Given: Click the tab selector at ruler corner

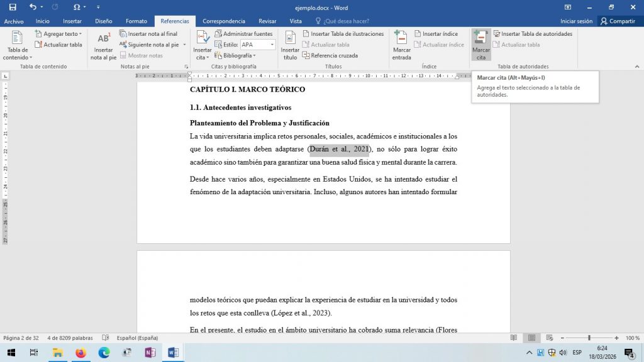Looking at the screenshot, I should coord(5,76).
